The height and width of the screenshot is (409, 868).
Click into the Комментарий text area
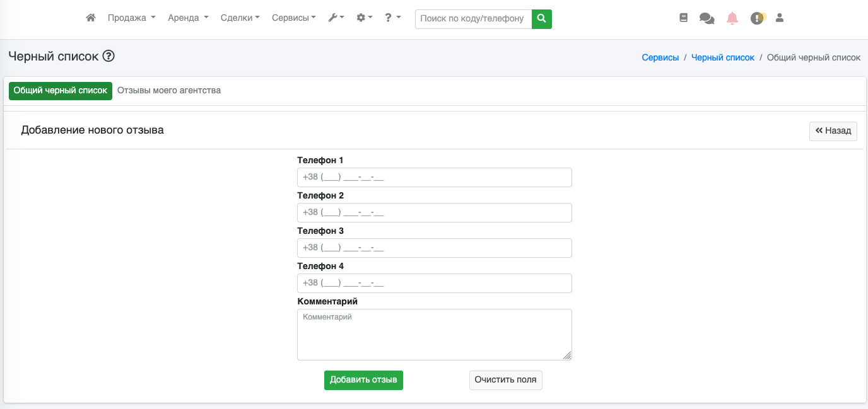click(x=435, y=335)
